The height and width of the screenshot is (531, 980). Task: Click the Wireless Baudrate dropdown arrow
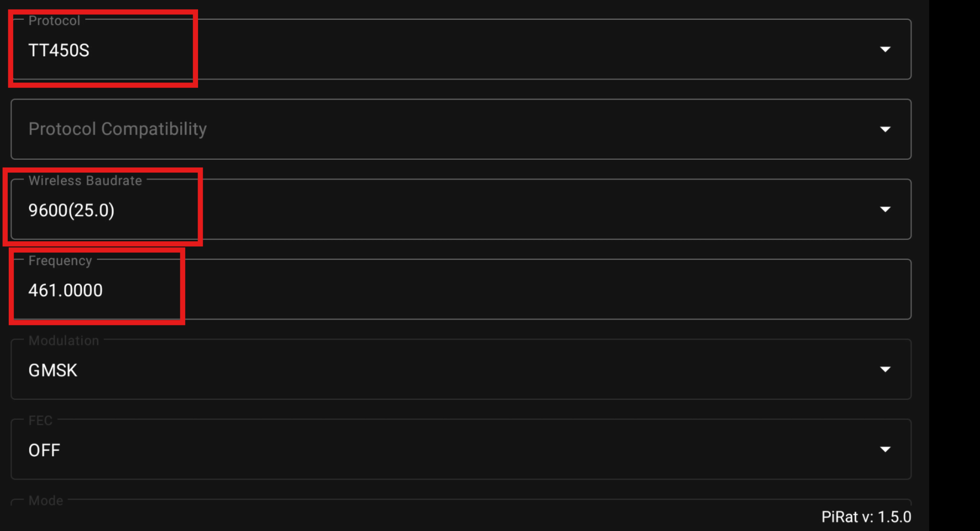[885, 210]
